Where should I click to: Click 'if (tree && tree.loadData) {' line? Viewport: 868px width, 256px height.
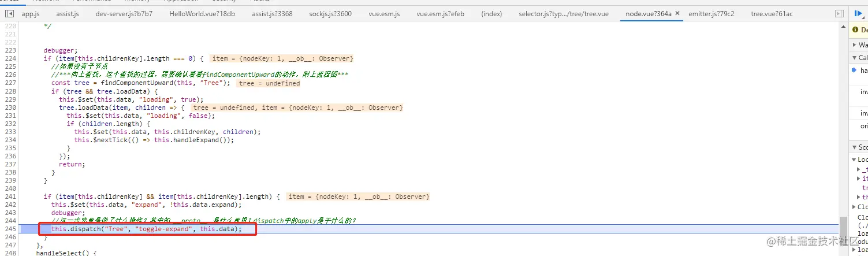click(105, 91)
